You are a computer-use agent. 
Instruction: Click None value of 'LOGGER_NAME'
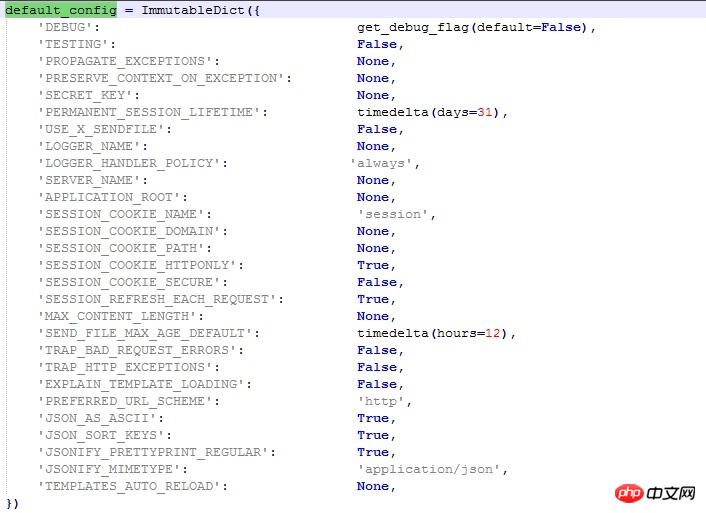click(373, 146)
